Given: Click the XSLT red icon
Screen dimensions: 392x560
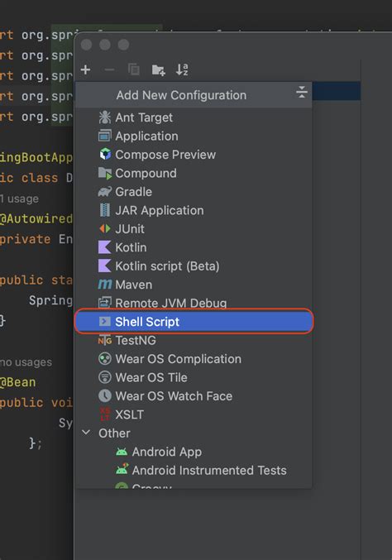Looking at the screenshot, I should pyautogui.click(x=104, y=414).
